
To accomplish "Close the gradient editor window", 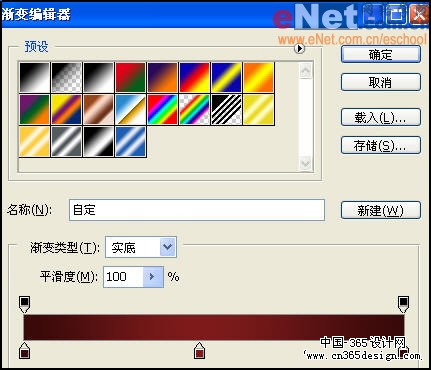I will (x=419, y=15).
